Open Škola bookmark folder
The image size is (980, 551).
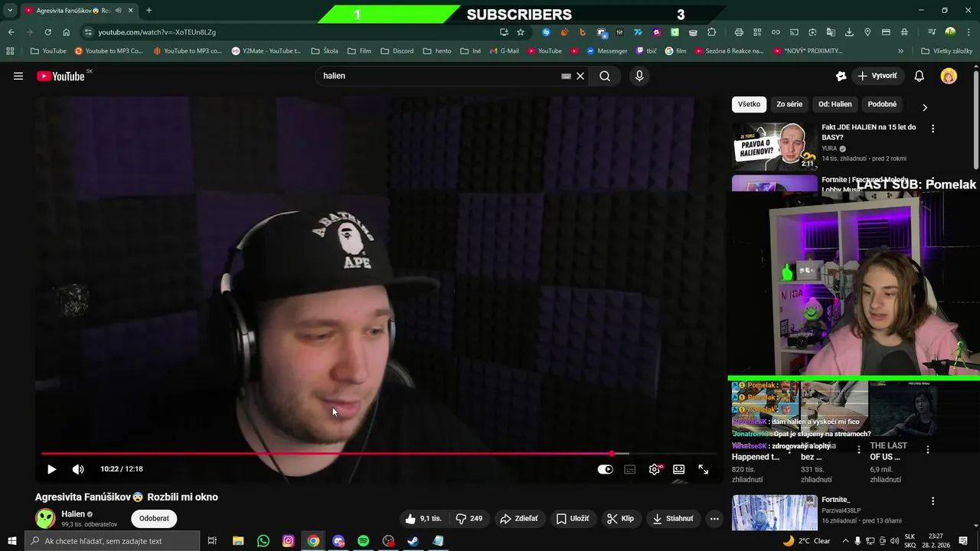(x=325, y=51)
